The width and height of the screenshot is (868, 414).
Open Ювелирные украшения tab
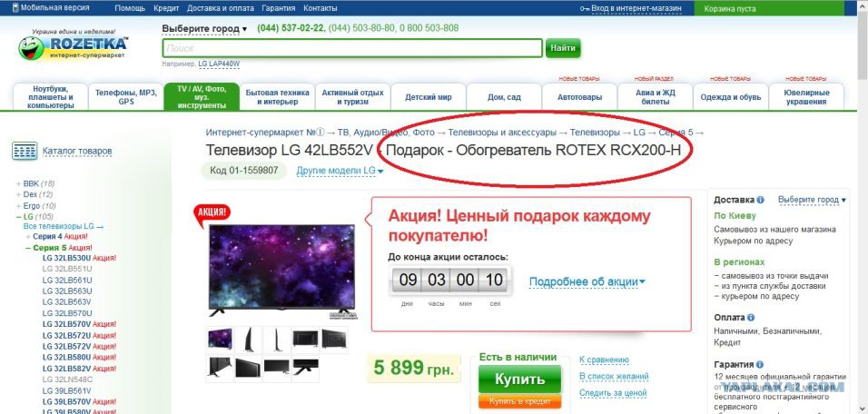point(806,97)
